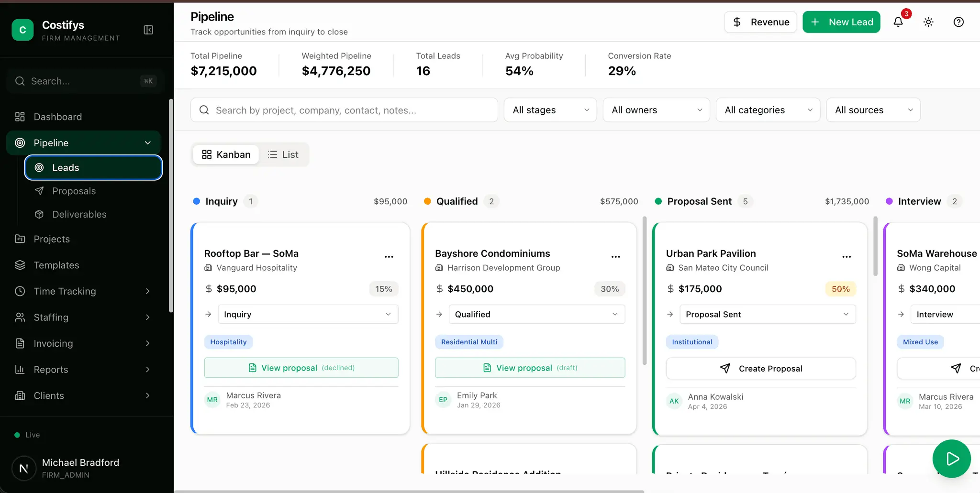The height and width of the screenshot is (493, 980).
Task: Click Michael Bradford profile avatar
Action: (x=23, y=468)
